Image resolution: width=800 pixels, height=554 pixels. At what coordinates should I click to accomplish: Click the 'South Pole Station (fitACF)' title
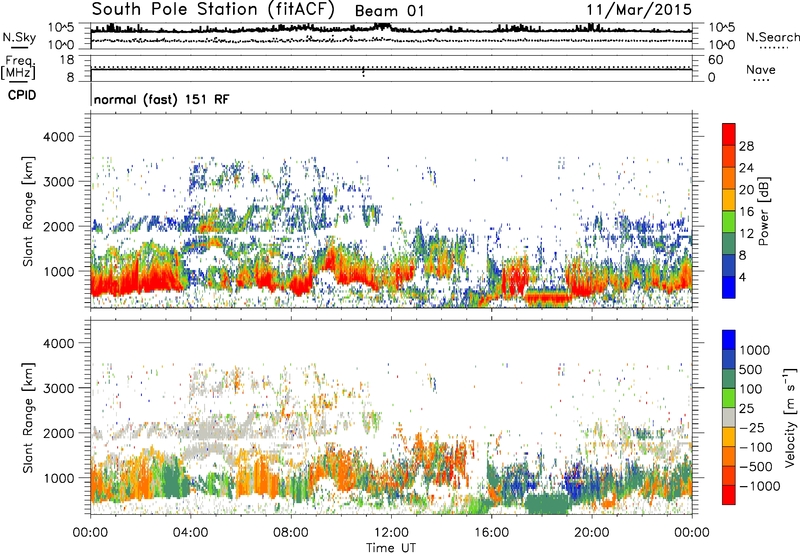click(213, 9)
